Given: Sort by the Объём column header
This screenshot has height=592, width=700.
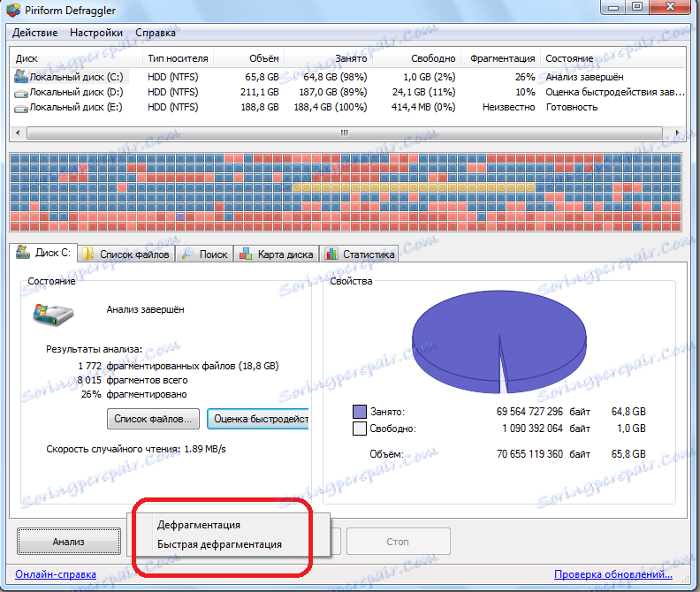Looking at the screenshot, I should click(248, 58).
